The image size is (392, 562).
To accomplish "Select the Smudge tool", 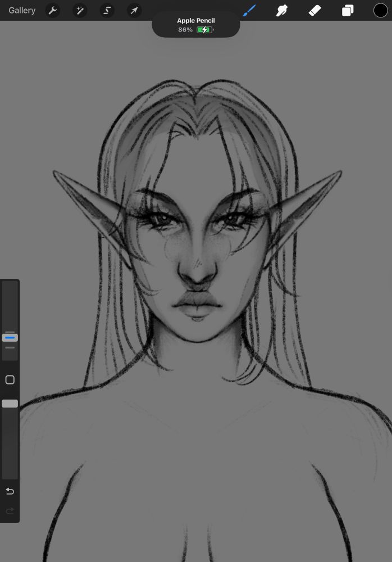I will pyautogui.click(x=281, y=10).
